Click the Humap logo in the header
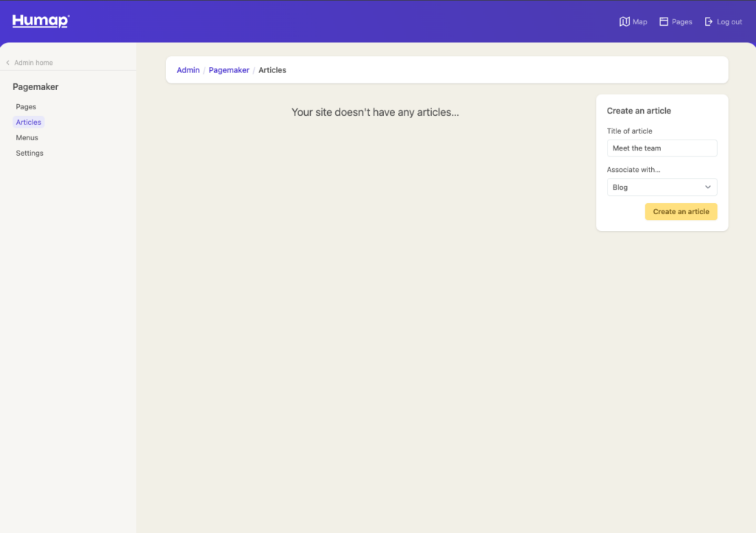The height and width of the screenshot is (533, 756). pyautogui.click(x=41, y=21)
